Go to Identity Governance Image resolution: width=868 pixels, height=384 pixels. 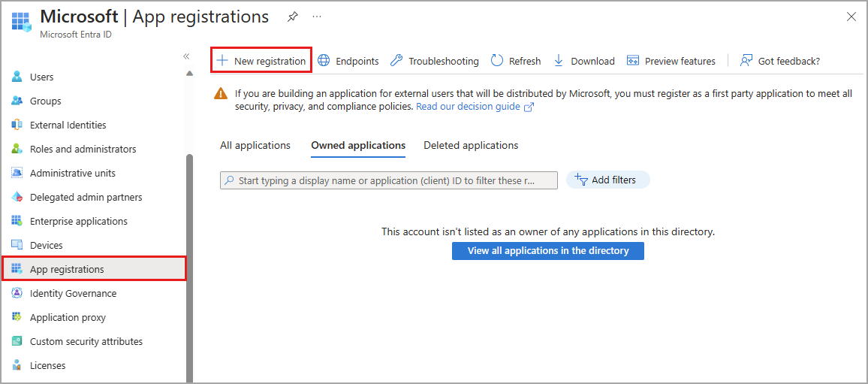[73, 293]
